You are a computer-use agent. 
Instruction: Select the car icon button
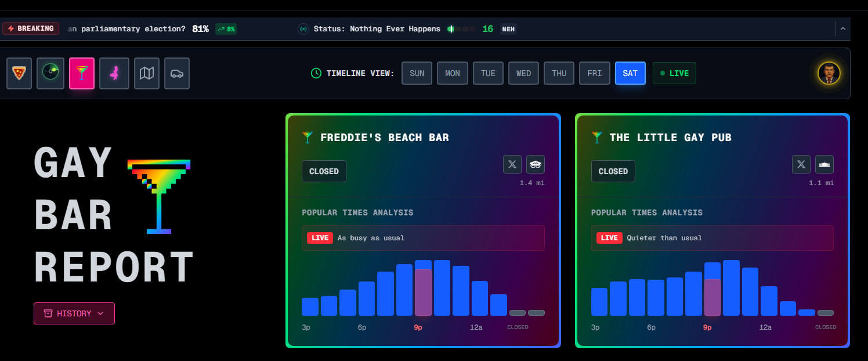pyautogui.click(x=177, y=73)
